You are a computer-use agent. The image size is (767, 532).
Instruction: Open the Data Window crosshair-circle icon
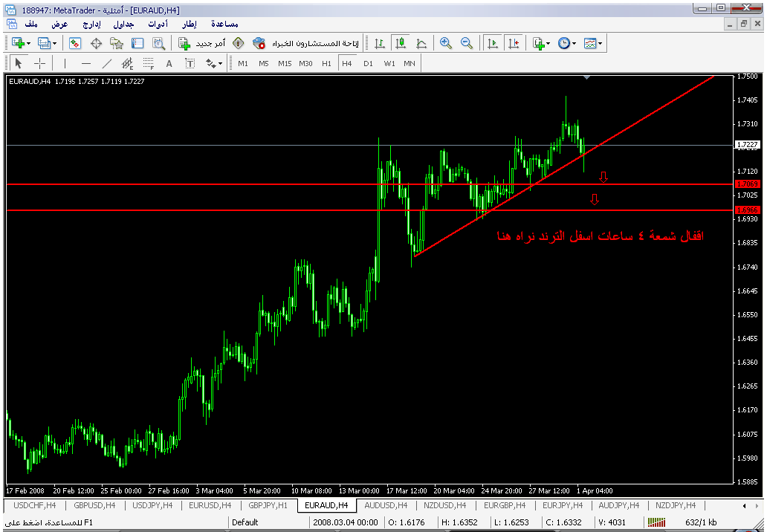(x=96, y=43)
